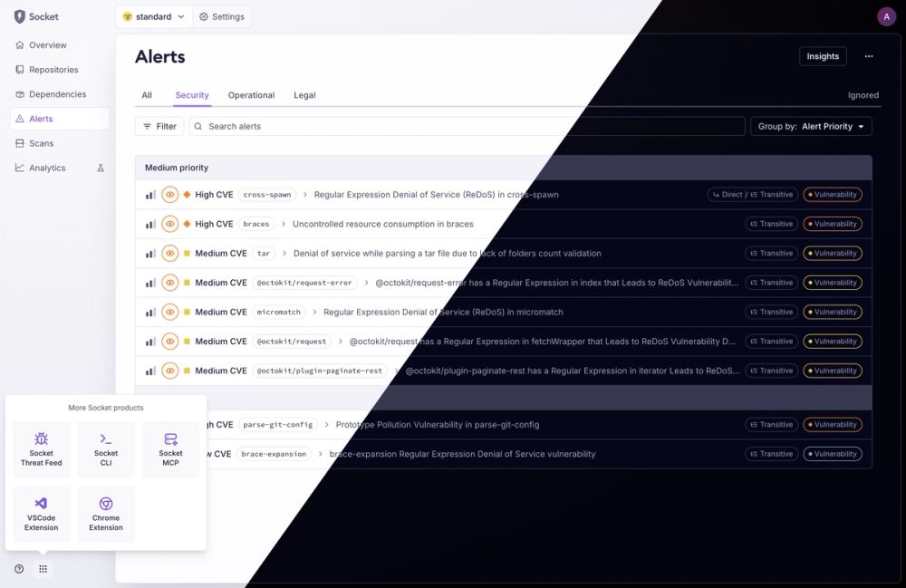Click the micromatch package tag

[x=278, y=312]
